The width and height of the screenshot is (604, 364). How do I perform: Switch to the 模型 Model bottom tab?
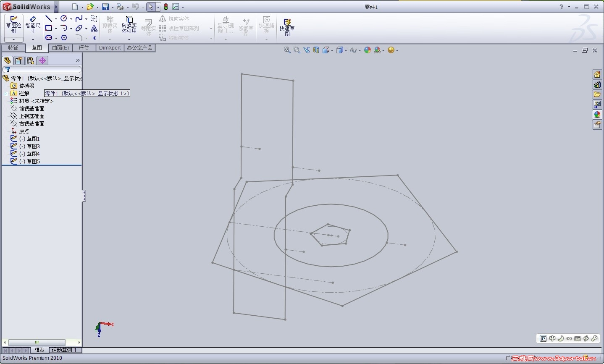coord(39,350)
